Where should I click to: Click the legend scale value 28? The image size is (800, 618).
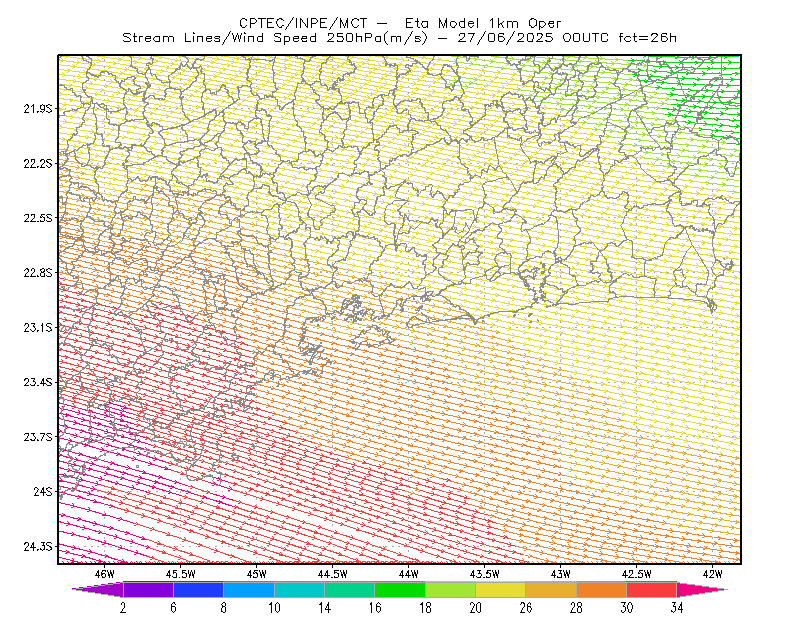pyautogui.click(x=576, y=608)
